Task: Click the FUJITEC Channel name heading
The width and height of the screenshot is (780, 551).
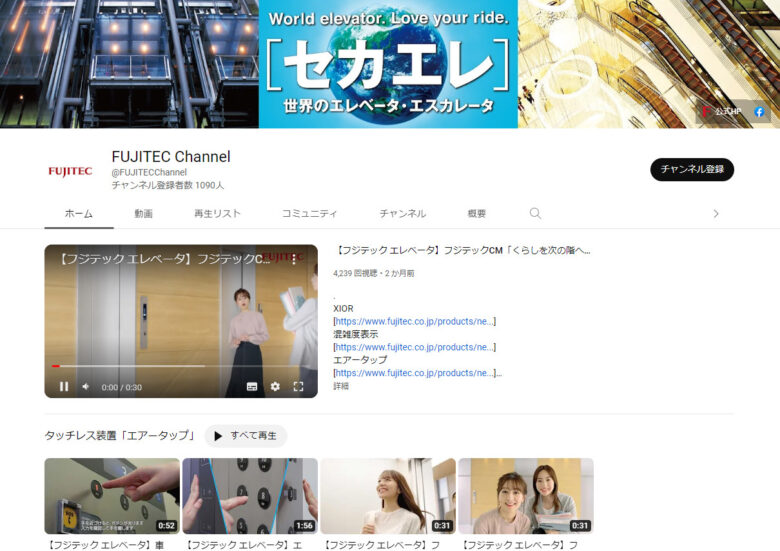Action: tap(171, 157)
